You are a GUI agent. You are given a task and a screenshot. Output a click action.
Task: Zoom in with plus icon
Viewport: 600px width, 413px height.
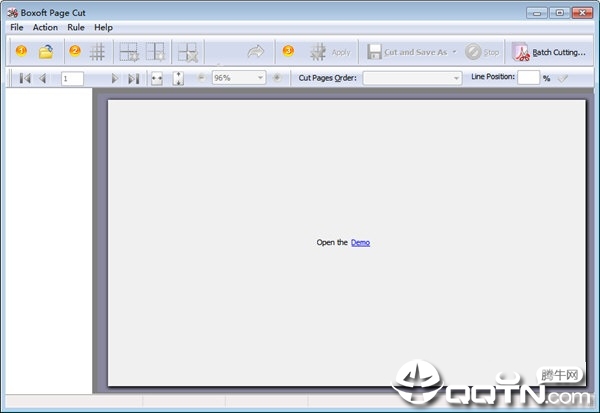point(277,78)
